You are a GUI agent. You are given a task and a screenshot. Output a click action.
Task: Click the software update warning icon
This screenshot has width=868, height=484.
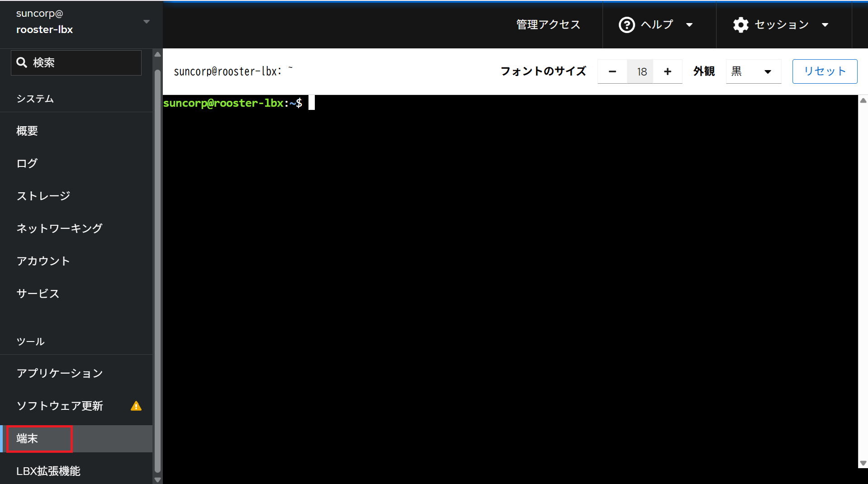pos(136,406)
